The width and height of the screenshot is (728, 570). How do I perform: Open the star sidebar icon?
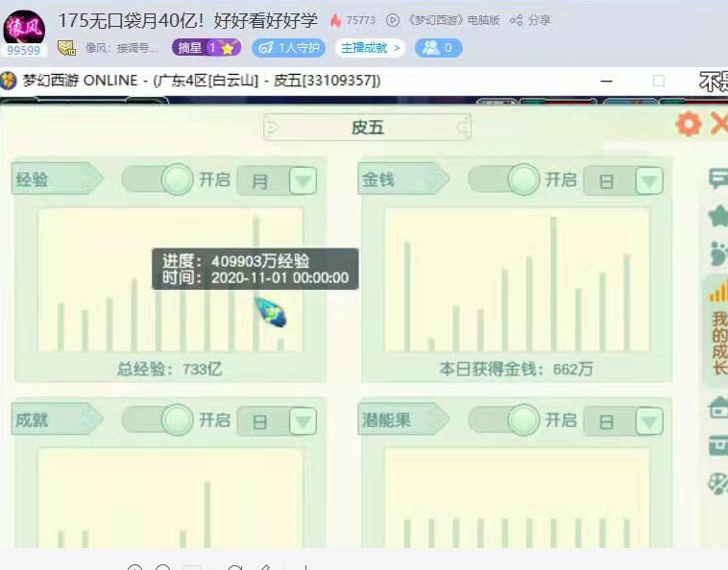pos(718,215)
